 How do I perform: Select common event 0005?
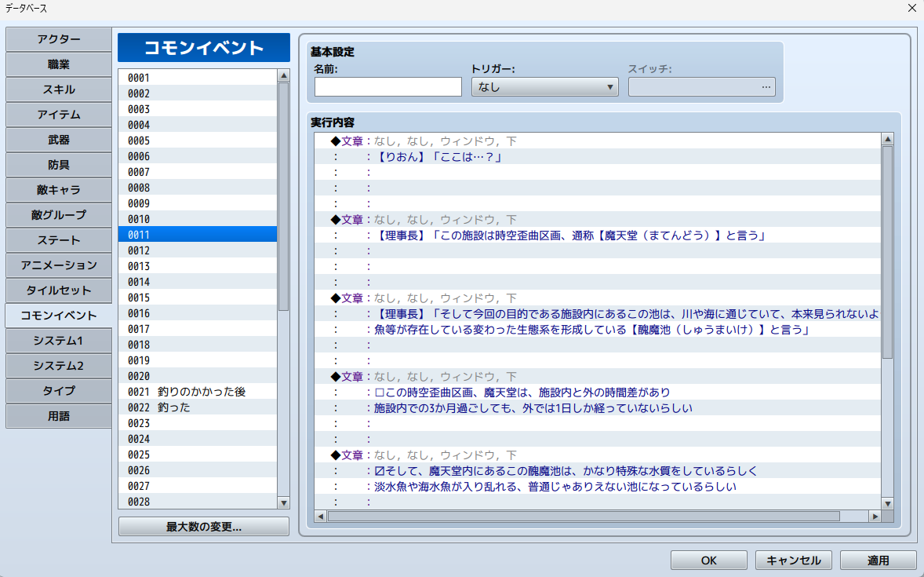(x=198, y=141)
